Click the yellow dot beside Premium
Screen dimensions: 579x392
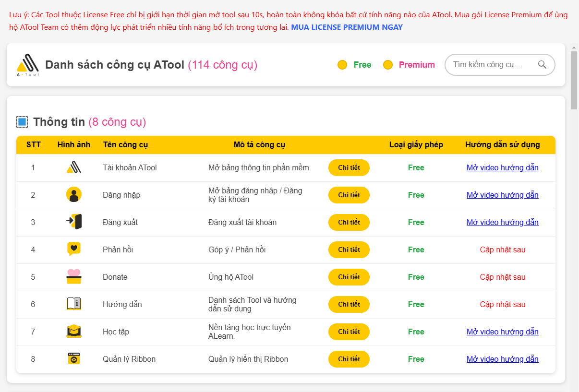click(388, 65)
